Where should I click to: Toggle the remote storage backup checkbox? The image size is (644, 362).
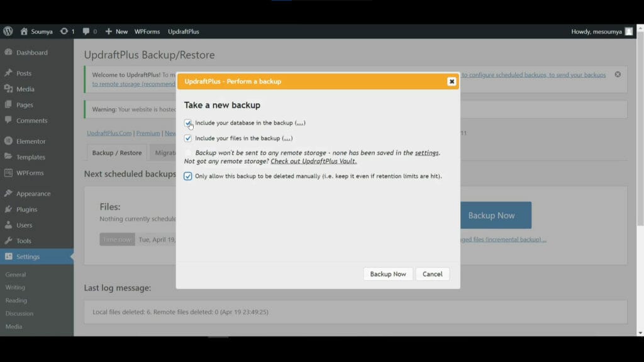187,153
